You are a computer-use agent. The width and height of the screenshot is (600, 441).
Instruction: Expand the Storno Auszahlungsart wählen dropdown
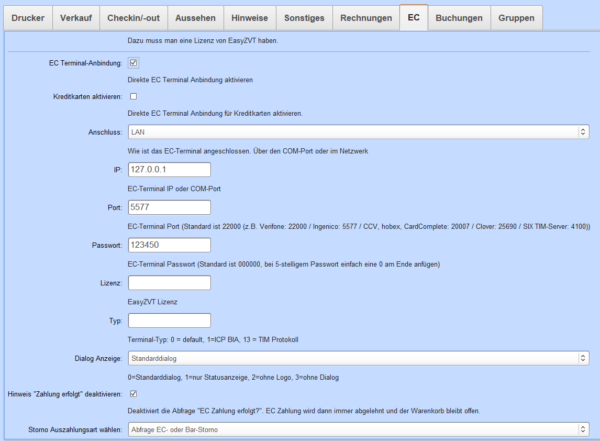point(357,430)
